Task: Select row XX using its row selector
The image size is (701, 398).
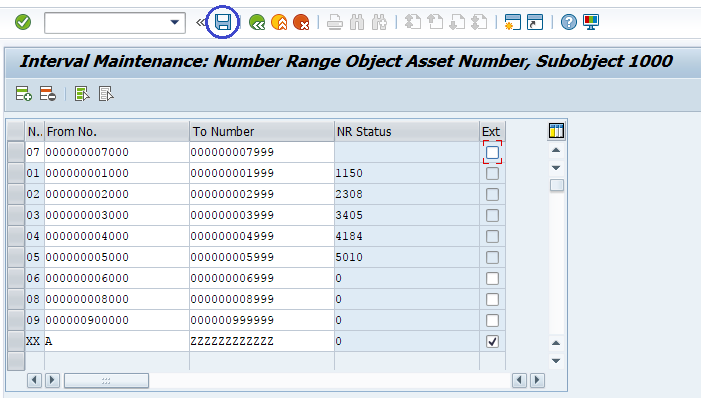Action: click(x=16, y=342)
